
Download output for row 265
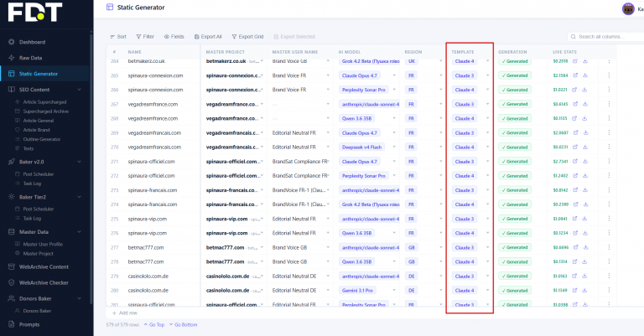coord(585,75)
